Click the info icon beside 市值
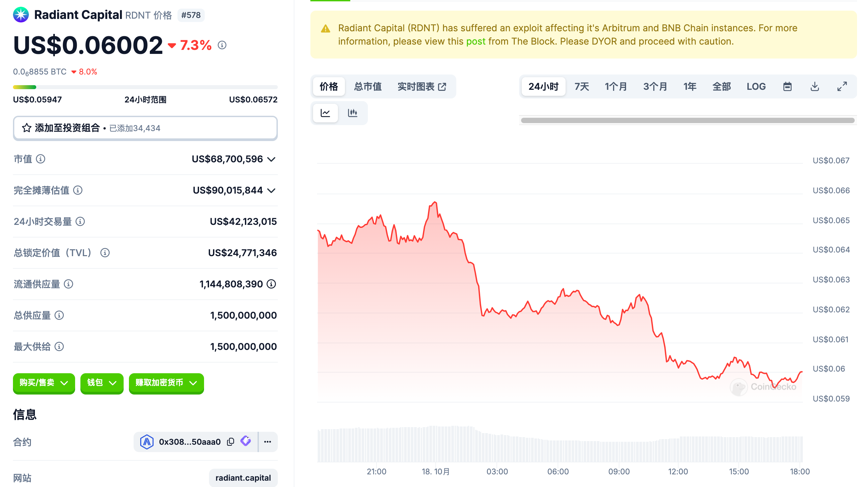 [x=41, y=159]
